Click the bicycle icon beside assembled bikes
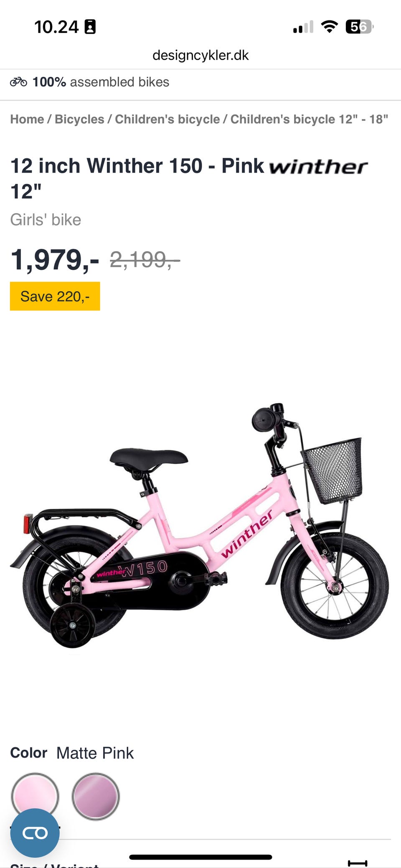The width and height of the screenshot is (401, 868). (x=18, y=82)
